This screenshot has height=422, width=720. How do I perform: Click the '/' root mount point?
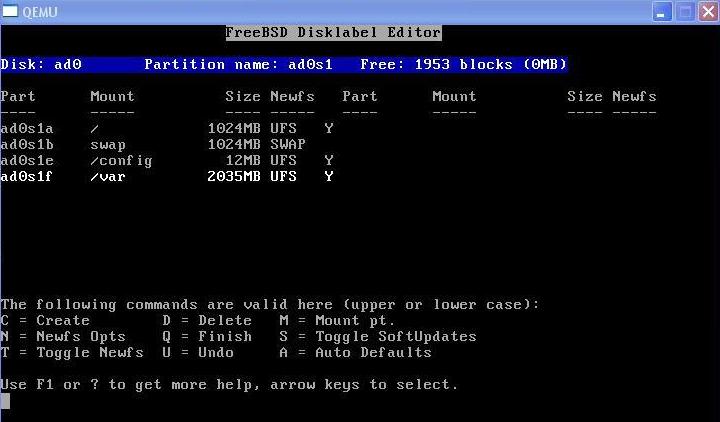(95, 129)
